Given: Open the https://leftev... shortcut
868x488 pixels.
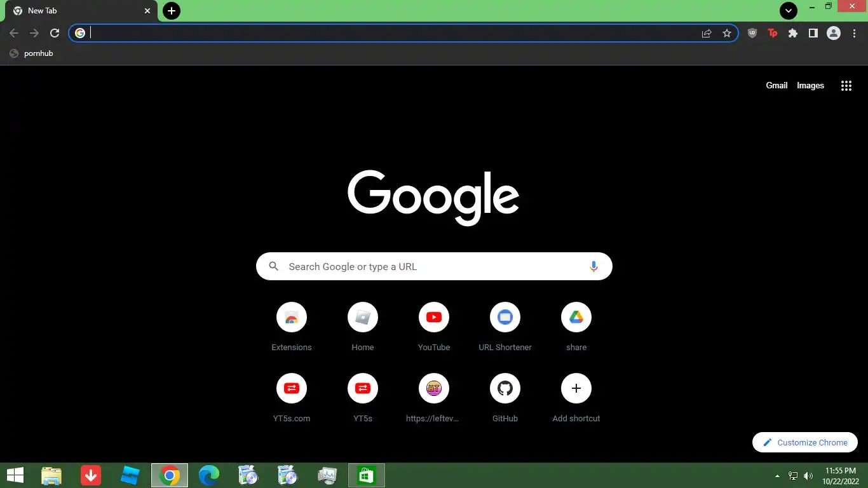Looking at the screenshot, I should [x=434, y=398].
